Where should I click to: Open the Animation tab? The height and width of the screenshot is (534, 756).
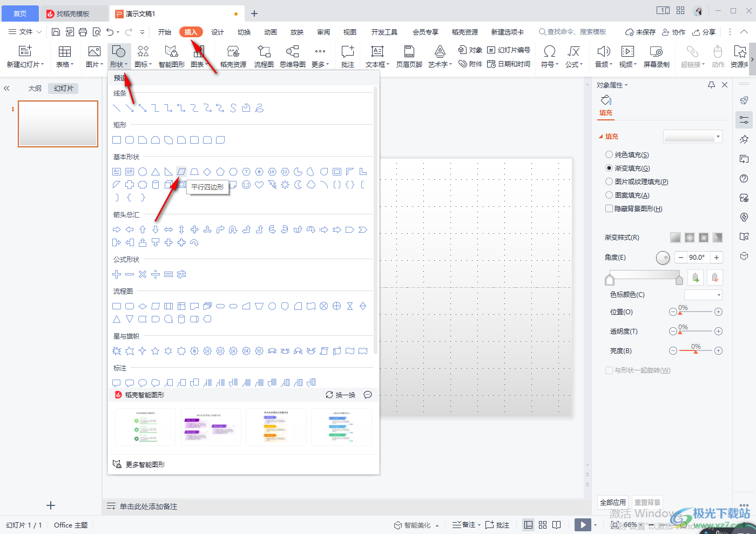click(x=271, y=32)
